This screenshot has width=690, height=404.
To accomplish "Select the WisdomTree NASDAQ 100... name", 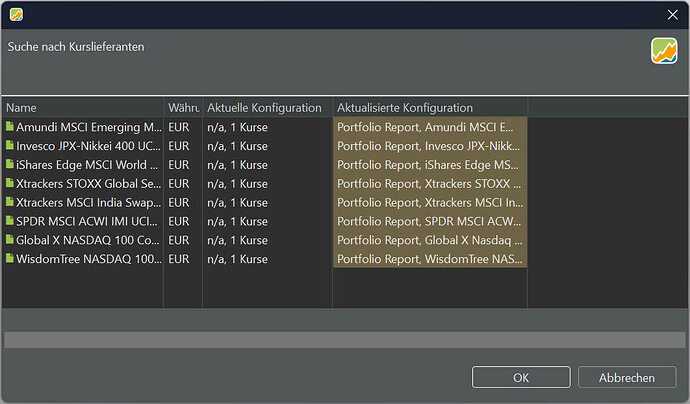I will tap(89, 260).
